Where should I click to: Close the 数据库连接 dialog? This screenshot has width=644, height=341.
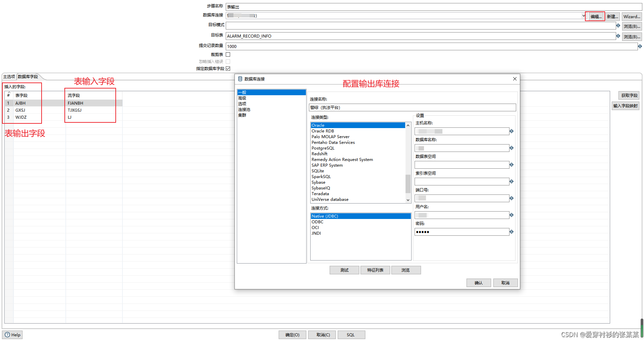(x=515, y=79)
